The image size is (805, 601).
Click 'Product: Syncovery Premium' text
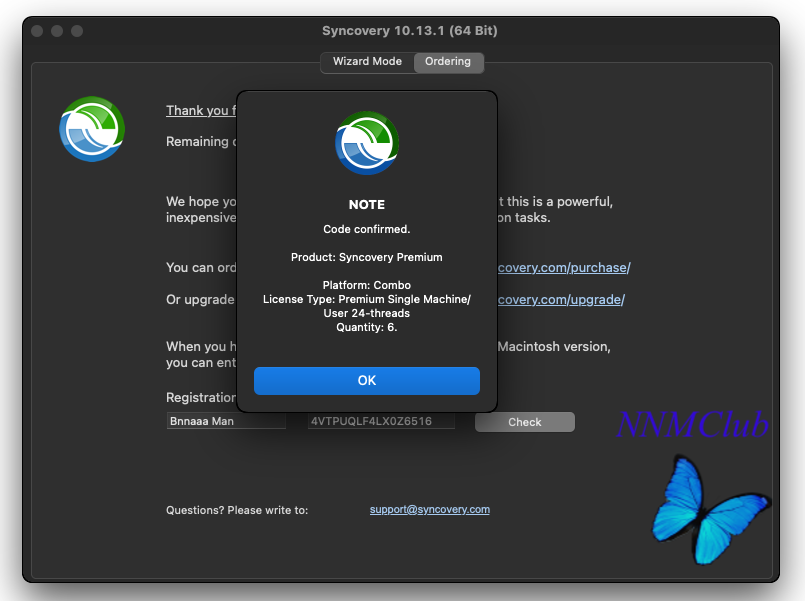point(367,257)
